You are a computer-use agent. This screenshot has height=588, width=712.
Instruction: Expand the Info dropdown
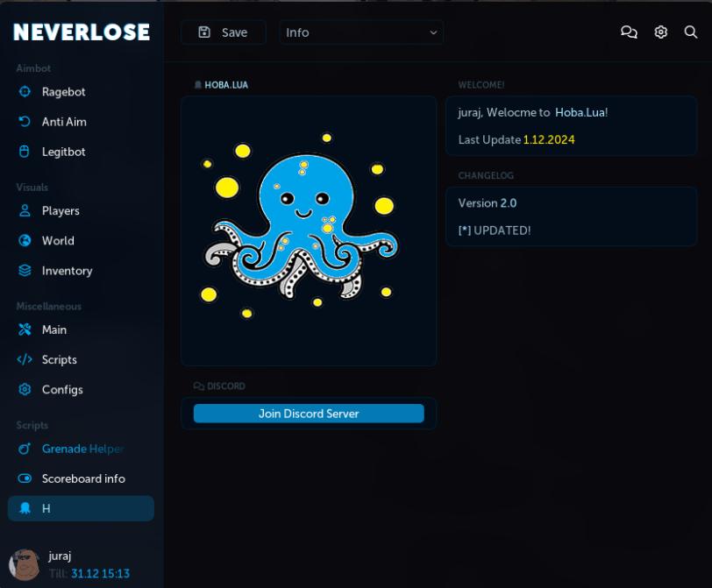[361, 32]
